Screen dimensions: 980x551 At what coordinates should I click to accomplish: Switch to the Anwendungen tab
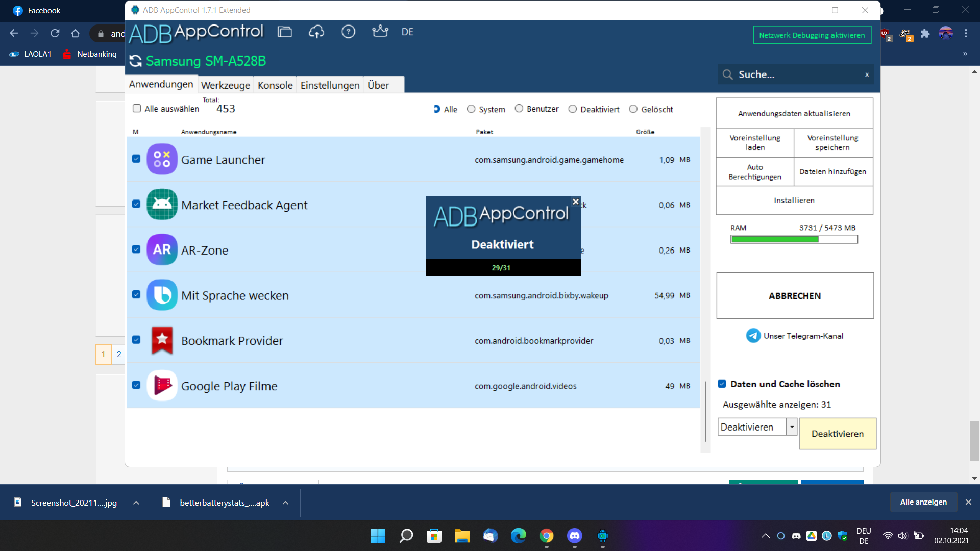(x=161, y=84)
